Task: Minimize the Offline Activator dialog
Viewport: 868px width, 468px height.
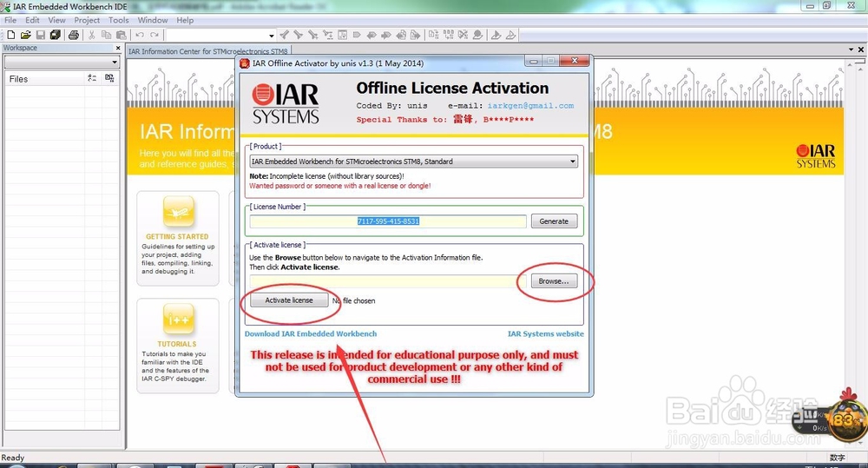Action: 534,61
